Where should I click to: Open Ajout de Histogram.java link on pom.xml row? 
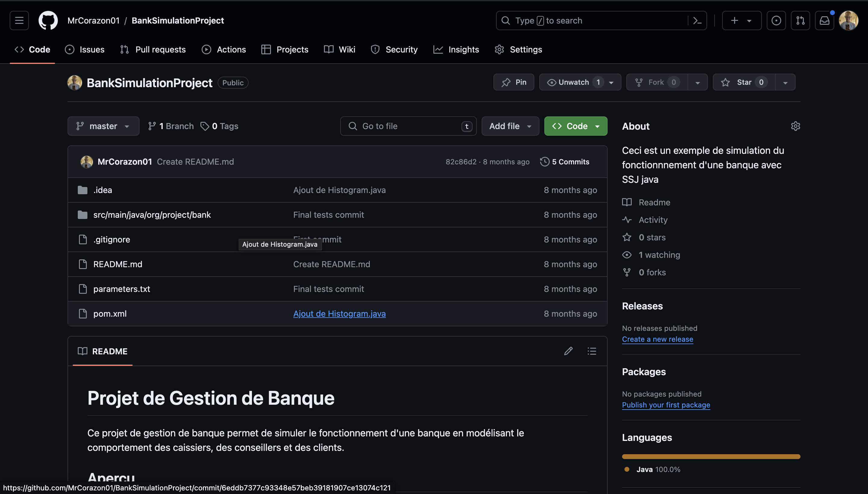[x=339, y=314]
